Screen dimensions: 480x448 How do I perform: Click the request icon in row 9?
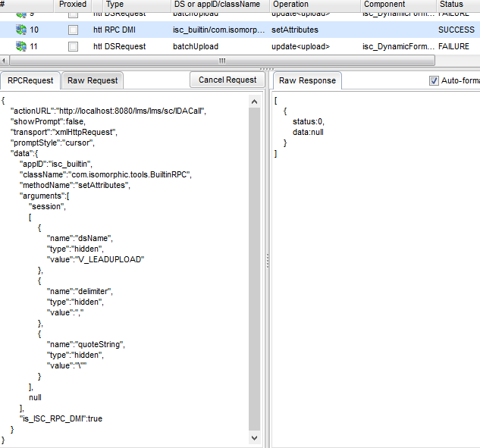pyautogui.click(x=21, y=14)
